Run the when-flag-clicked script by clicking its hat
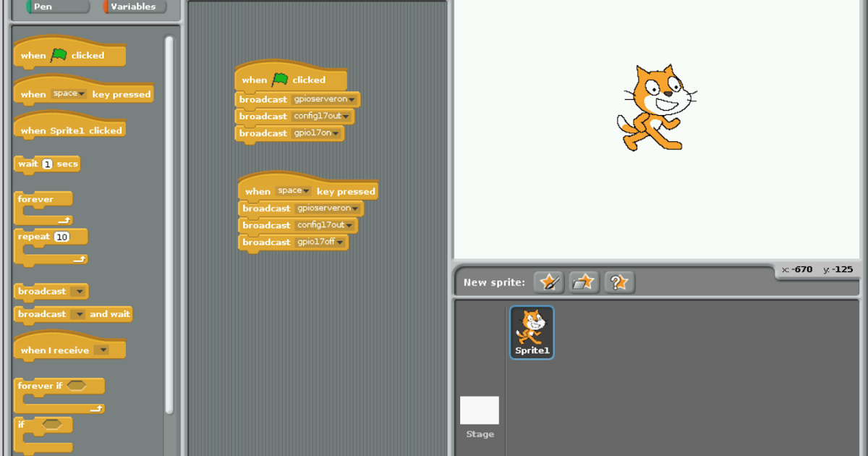868x456 pixels. pos(289,79)
